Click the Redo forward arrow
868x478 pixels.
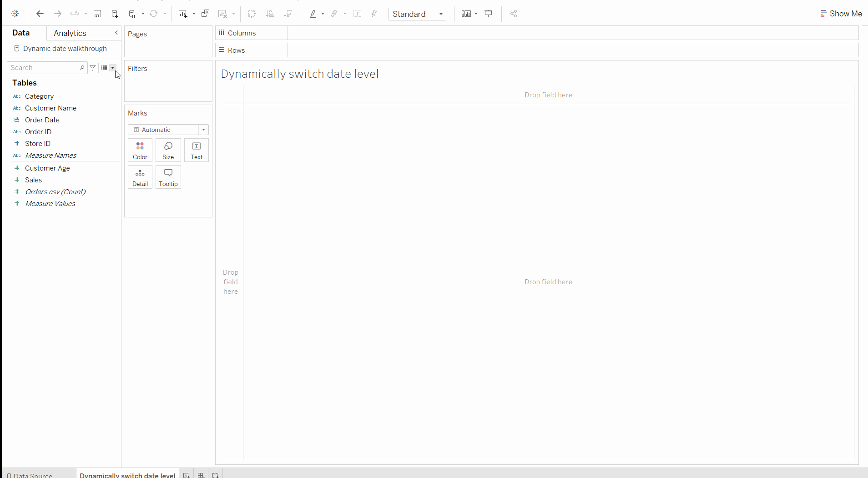[57, 14]
